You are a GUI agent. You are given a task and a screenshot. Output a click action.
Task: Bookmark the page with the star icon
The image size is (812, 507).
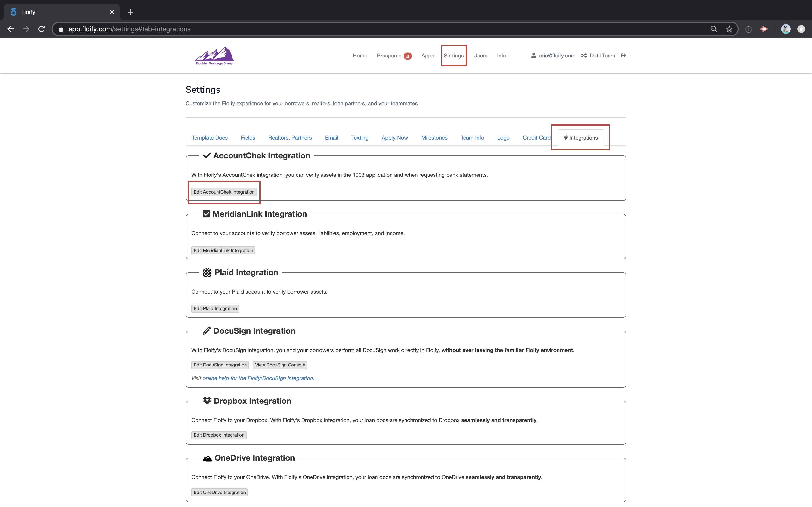(729, 29)
